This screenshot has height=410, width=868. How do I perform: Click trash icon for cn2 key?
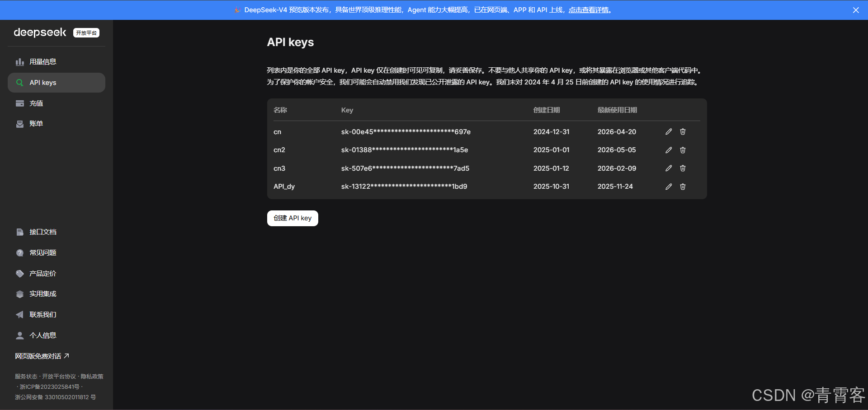click(x=683, y=150)
